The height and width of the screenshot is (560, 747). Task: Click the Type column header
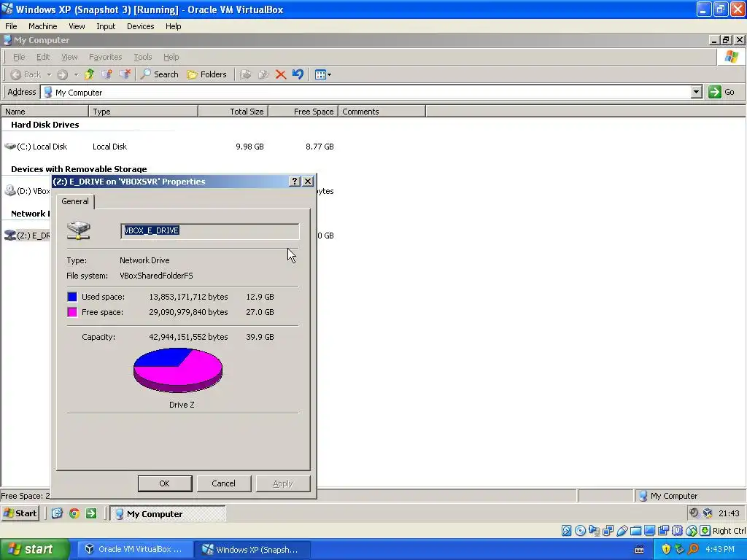pyautogui.click(x=144, y=112)
